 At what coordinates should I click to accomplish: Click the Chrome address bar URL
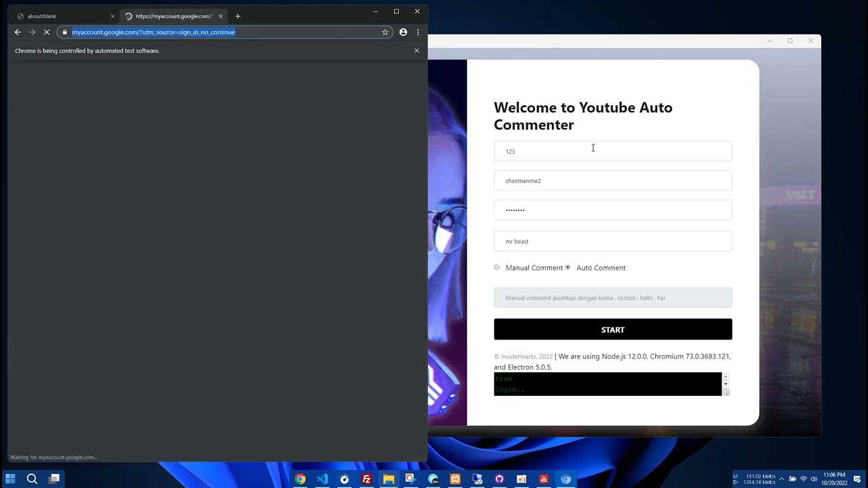point(154,32)
